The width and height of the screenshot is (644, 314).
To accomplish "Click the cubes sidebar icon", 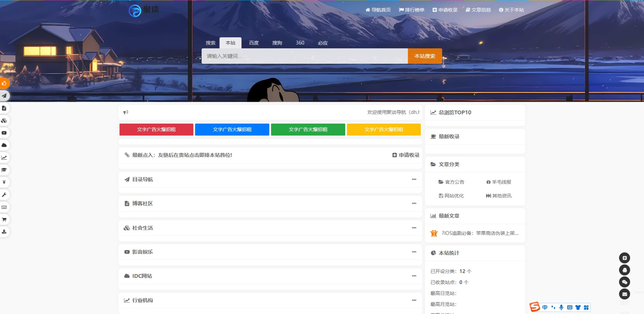I will coord(4,121).
